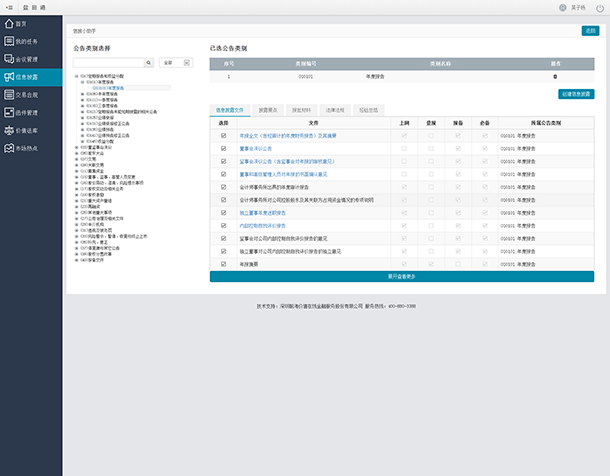Select 股权激励 in the category tree
Image resolution: width=610 pixels, height=476 pixels.
click(x=92, y=195)
